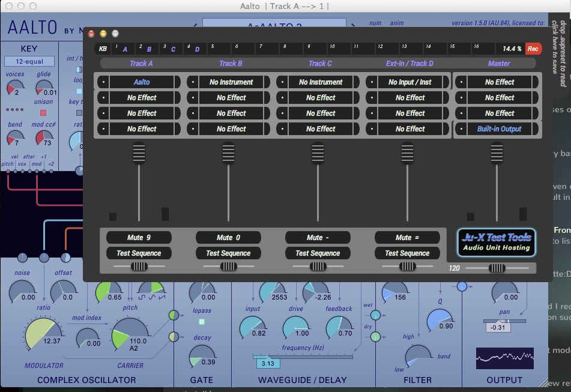Click the output level knob 0.00
The width and height of the screenshot is (571, 392).
(x=505, y=292)
